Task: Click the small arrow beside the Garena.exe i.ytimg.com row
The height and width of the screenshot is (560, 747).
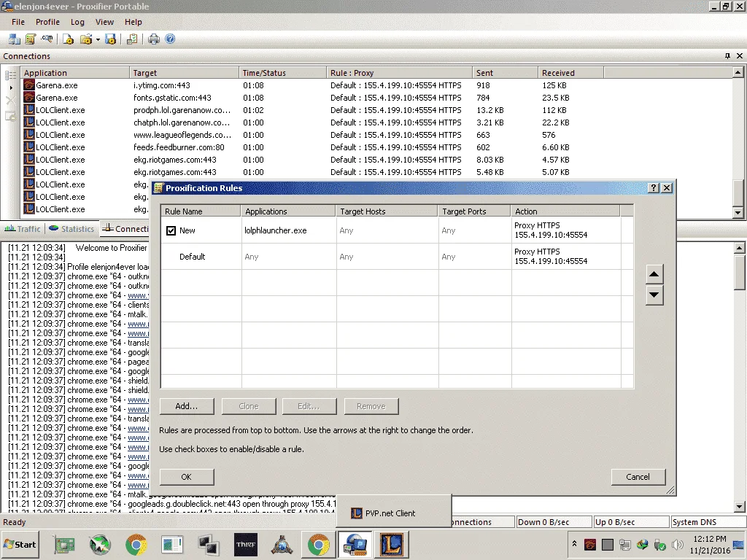Action: click(x=11, y=87)
